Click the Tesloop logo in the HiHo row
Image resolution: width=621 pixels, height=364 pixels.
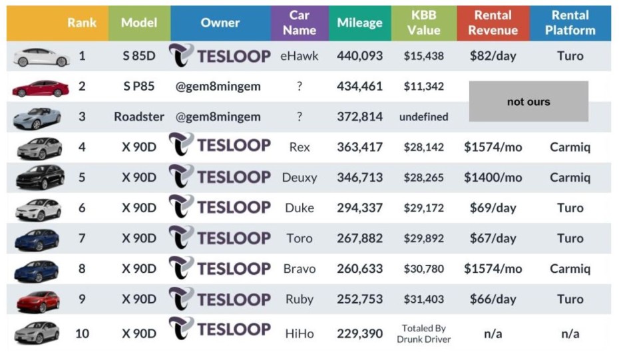point(220,329)
